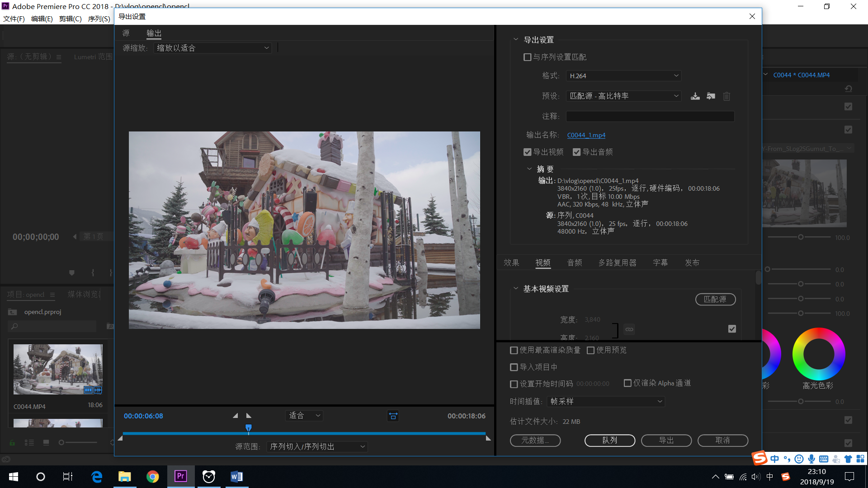
Task: Collapse the 摘要 summary section
Action: pyautogui.click(x=529, y=169)
